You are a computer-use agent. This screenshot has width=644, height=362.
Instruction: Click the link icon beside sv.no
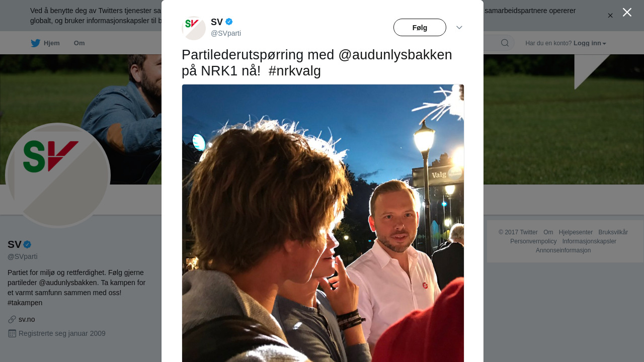[x=12, y=319]
